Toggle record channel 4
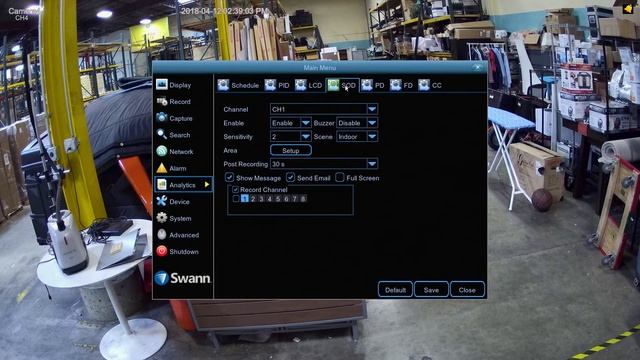 coord(269,199)
